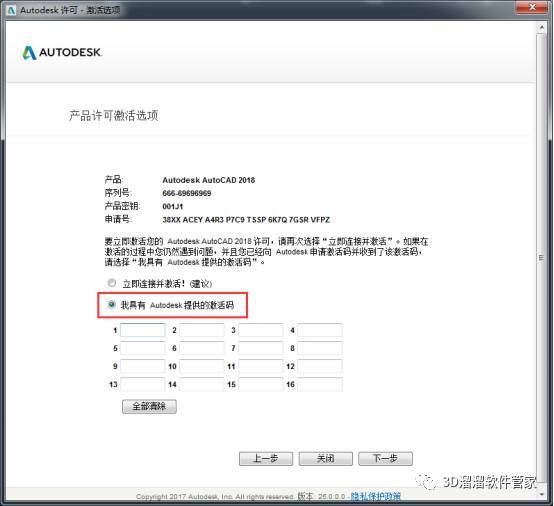Click activation code field 10
554x506 pixels.
[202, 366]
